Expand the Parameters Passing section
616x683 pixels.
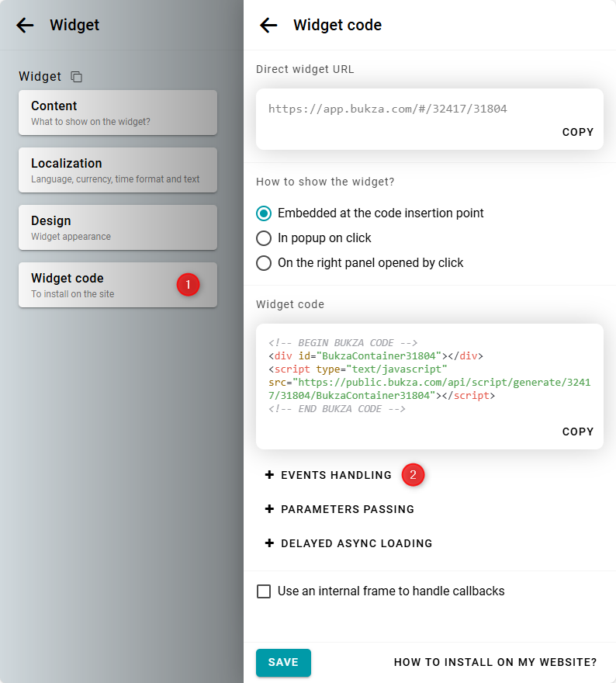[x=347, y=509]
